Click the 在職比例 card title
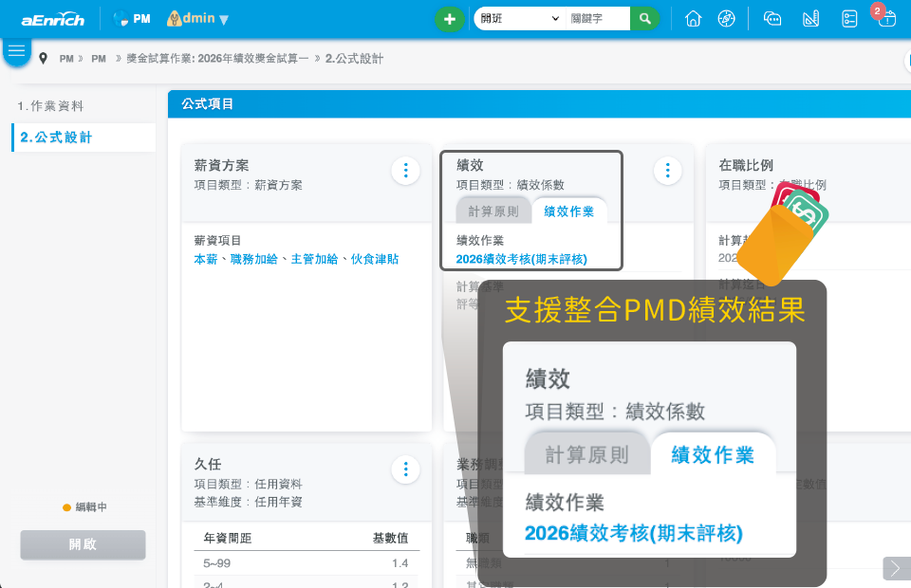 [746, 165]
